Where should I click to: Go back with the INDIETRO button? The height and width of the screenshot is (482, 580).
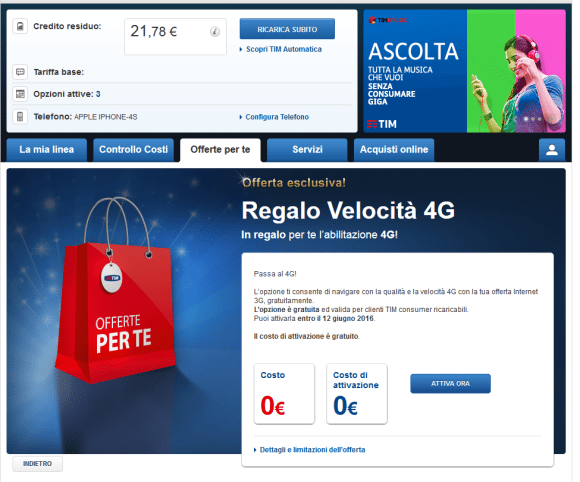(x=37, y=464)
